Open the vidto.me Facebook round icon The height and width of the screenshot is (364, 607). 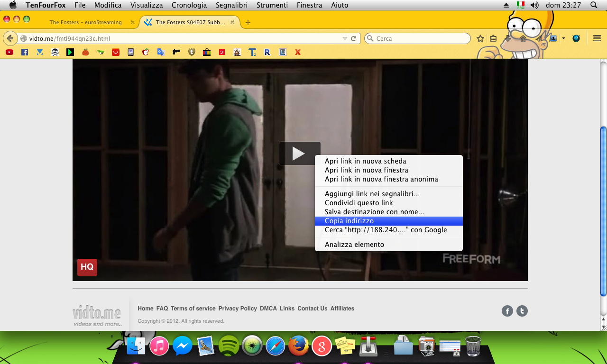click(x=507, y=311)
